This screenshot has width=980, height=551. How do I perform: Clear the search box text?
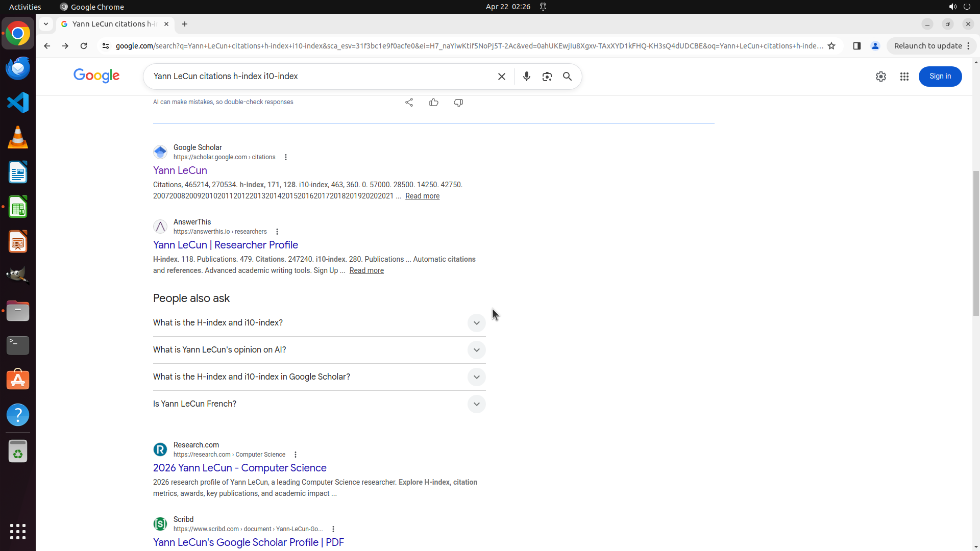click(x=501, y=77)
